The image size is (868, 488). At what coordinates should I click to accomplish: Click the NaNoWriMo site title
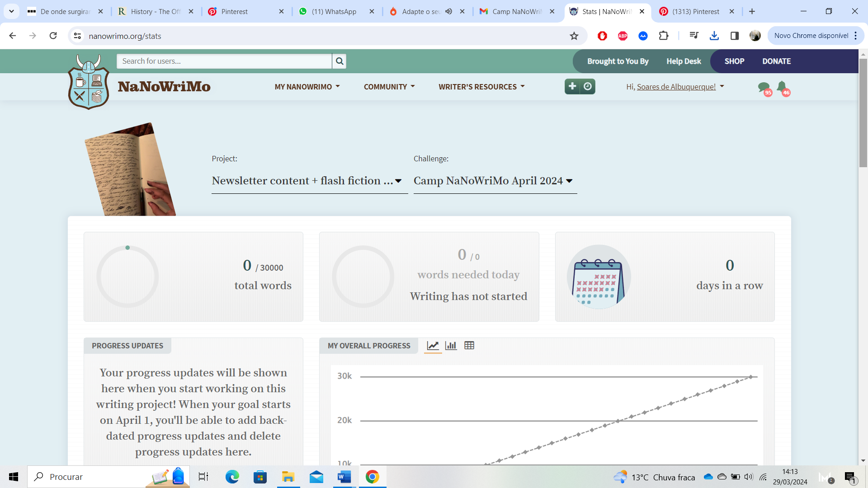pyautogui.click(x=164, y=86)
